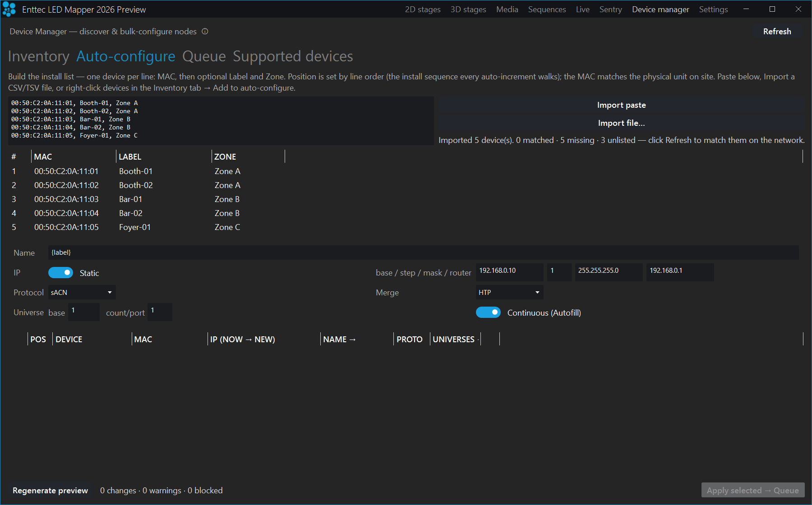Click the install list paste text area
Image resolution: width=812 pixels, height=505 pixels.
click(221, 120)
